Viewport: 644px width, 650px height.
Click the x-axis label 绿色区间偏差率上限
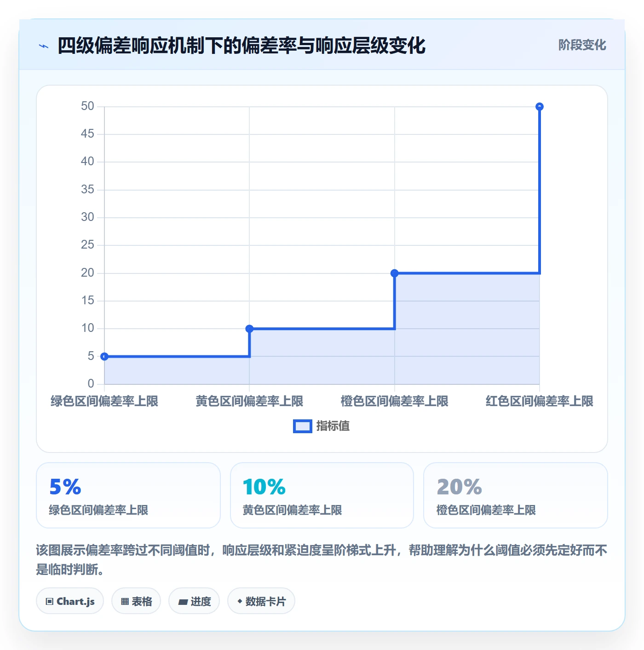[x=104, y=401]
